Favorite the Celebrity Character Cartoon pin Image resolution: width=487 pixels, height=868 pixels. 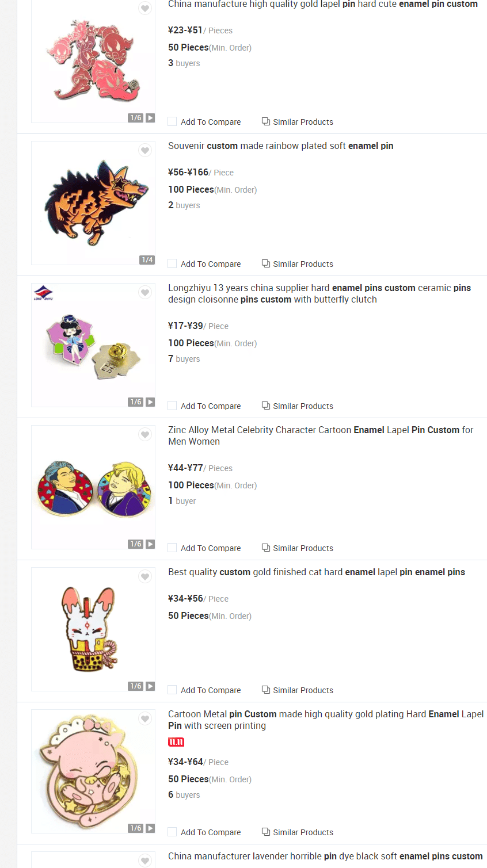(145, 435)
